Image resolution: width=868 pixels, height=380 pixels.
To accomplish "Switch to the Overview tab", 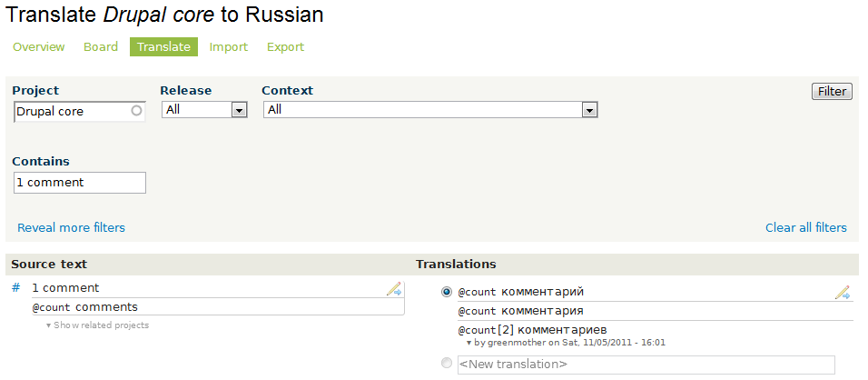I will pyautogui.click(x=39, y=47).
